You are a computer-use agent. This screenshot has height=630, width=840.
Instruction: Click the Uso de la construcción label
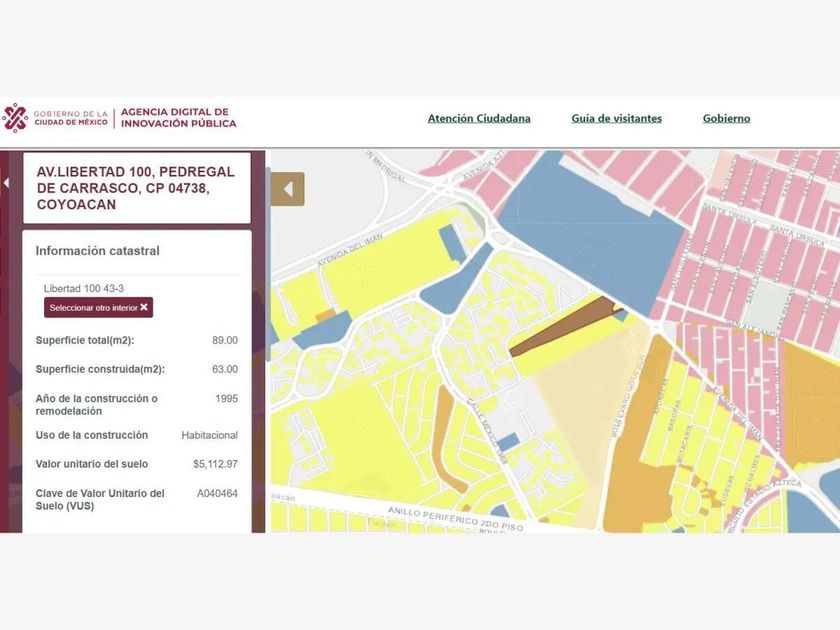92,435
